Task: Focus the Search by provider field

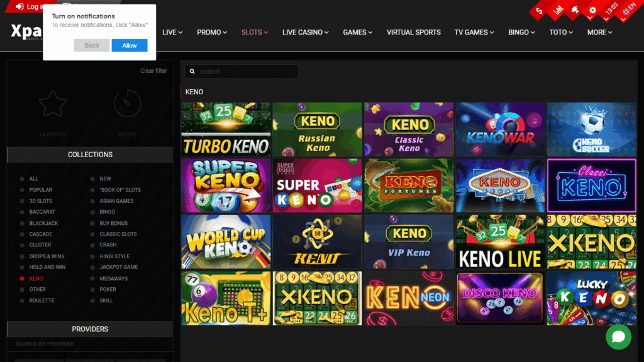Action: (x=90, y=344)
